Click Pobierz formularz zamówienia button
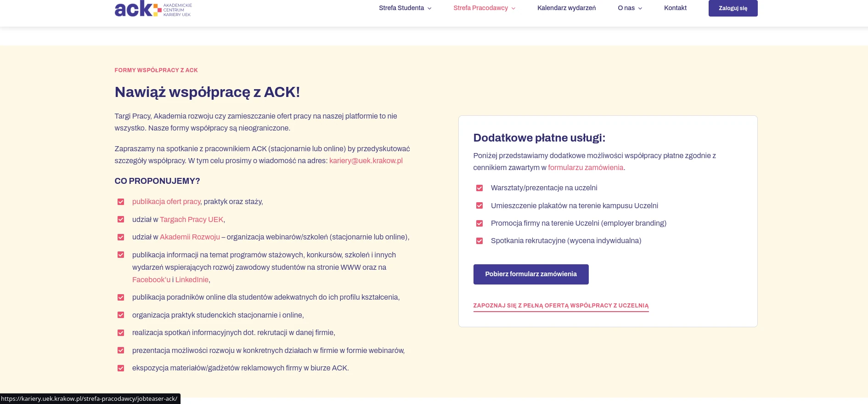The width and height of the screenshot is (868, 404). pyautogui.click(x=531, y=274)
